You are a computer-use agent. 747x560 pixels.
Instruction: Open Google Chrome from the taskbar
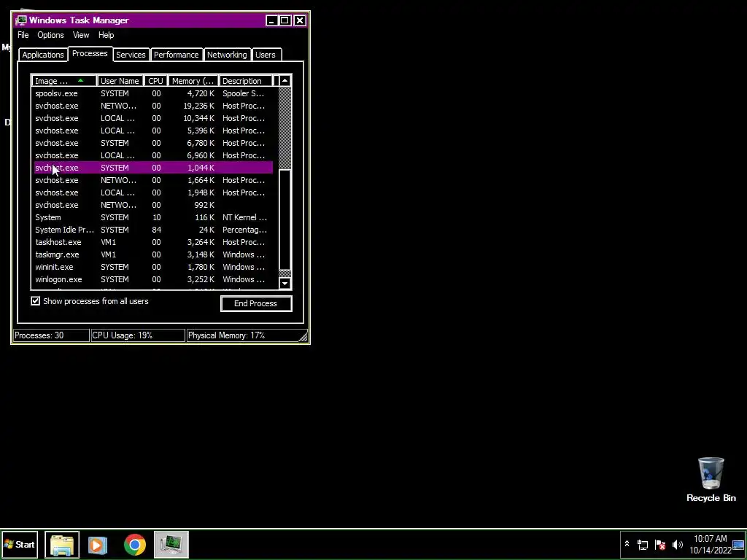pyautogui.click(x=135, y=545)
